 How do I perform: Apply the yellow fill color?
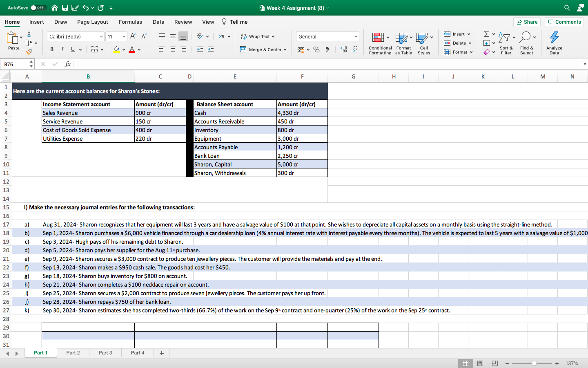coord(117,49)
